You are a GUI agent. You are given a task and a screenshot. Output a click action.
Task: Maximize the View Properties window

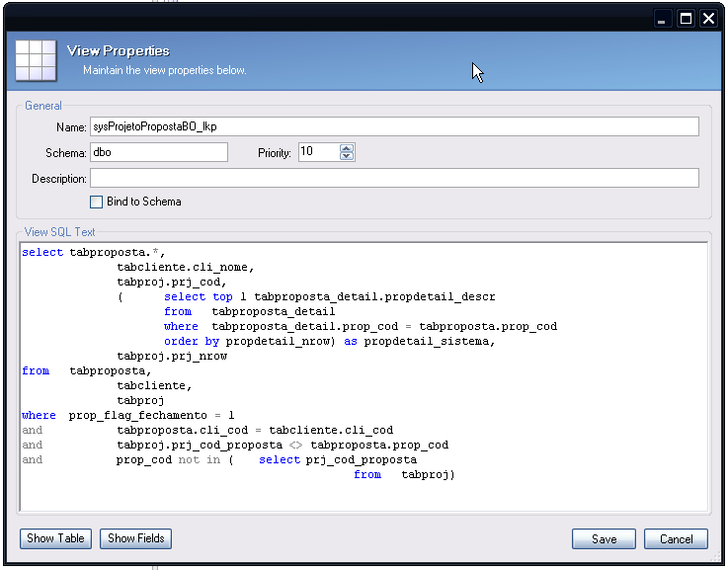coord(686,19)
